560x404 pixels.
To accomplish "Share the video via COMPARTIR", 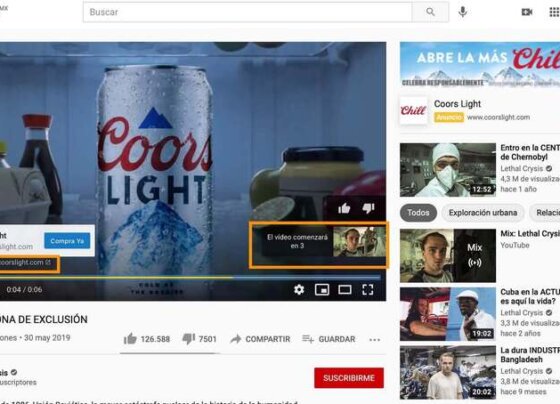I will click(x=260, y=339).
